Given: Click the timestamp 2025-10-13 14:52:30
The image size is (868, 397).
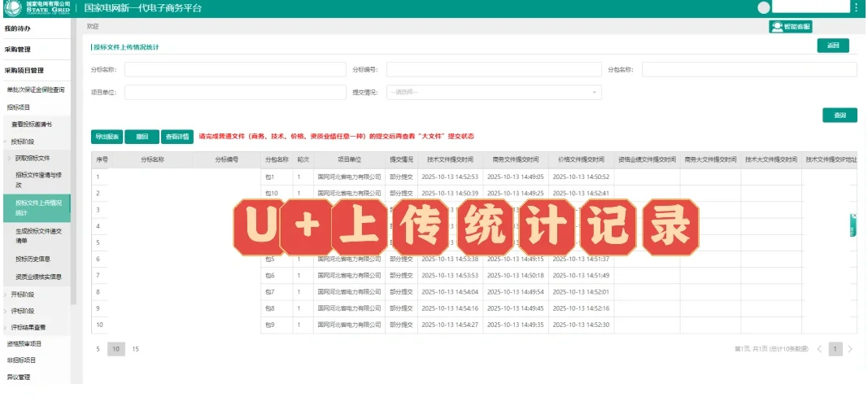Looking at the screenshot, I should tap(581, 325).
